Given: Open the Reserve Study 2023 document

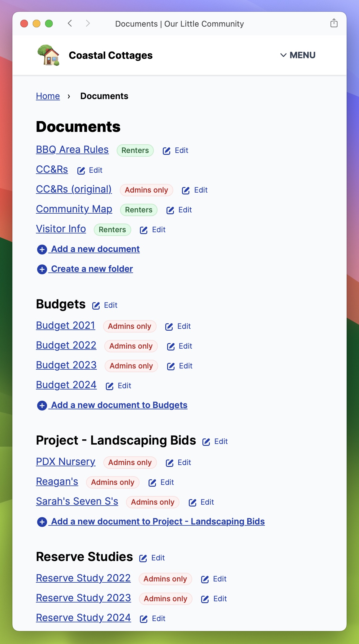Looking at the screenshot, I should [84, 598].
